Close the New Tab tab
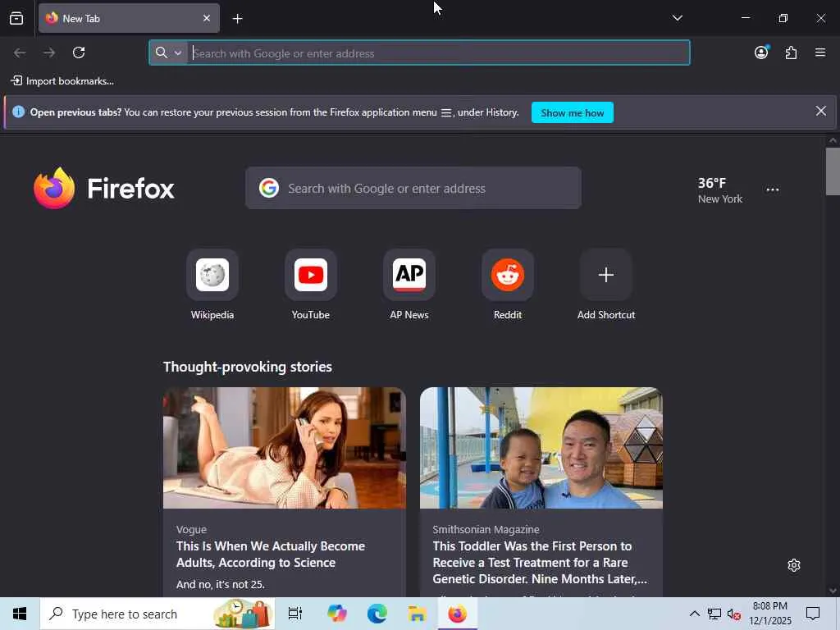 tap(207, 18)
